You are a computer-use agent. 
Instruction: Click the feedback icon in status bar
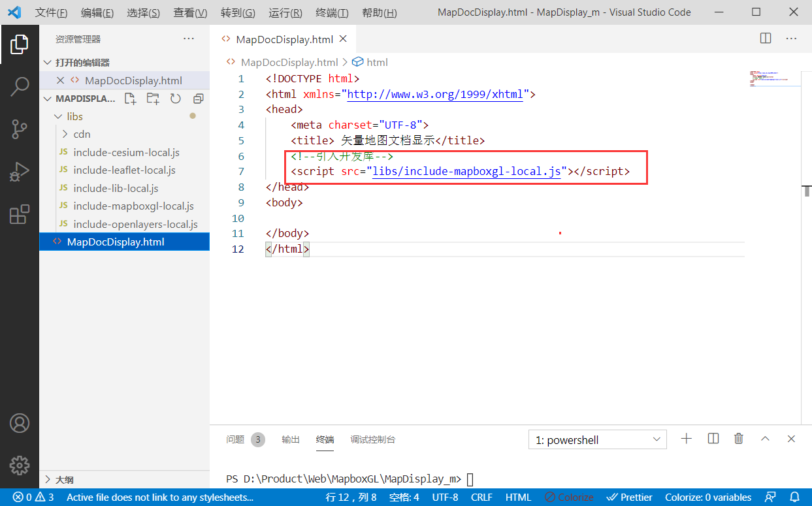771,498
